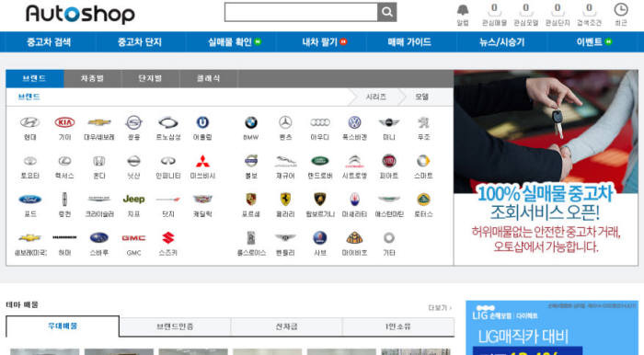Select the Subaru brand logo
644x355 pixels.
coord(99,238)
